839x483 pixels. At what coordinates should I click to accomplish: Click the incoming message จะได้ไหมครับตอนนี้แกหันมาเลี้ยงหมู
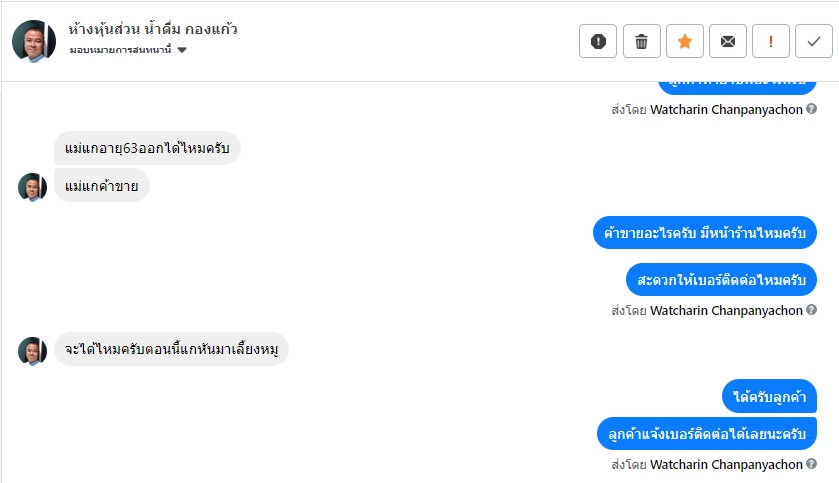[171, 349]
